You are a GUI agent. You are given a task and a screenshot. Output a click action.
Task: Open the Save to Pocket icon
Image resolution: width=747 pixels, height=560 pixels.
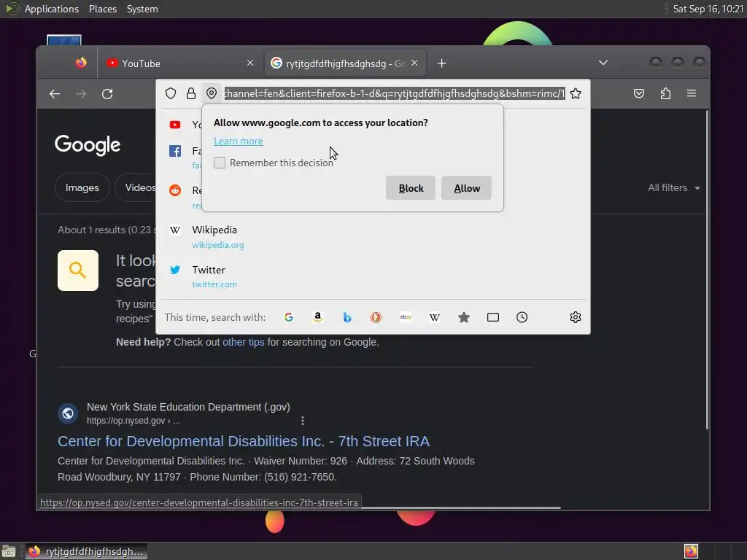click(x=639, y=93)
